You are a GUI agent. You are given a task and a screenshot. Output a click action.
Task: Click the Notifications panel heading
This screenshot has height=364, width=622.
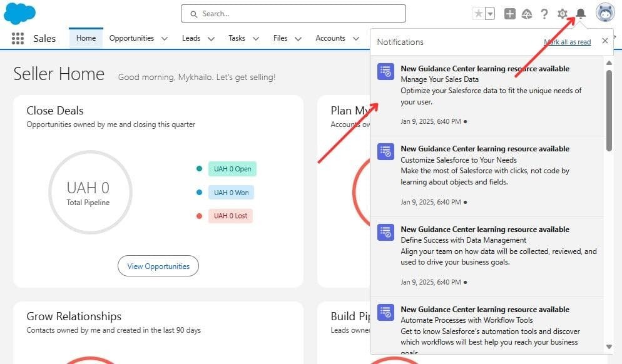pyautogui.click(x=400, y=42)
